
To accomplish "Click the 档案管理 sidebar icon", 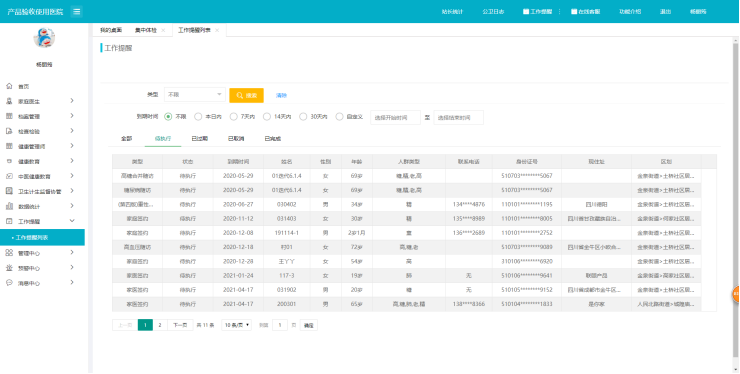I will (x=9, y=116).
